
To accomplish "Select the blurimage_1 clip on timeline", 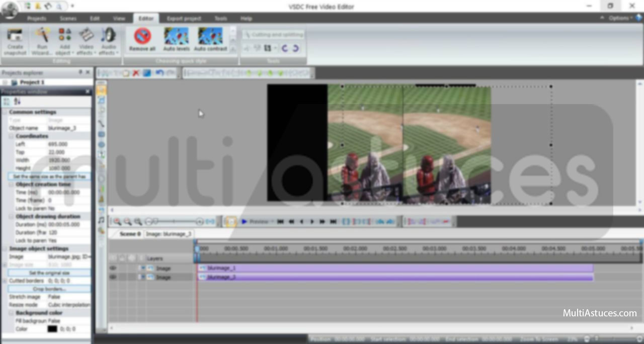I will point(395,269).
